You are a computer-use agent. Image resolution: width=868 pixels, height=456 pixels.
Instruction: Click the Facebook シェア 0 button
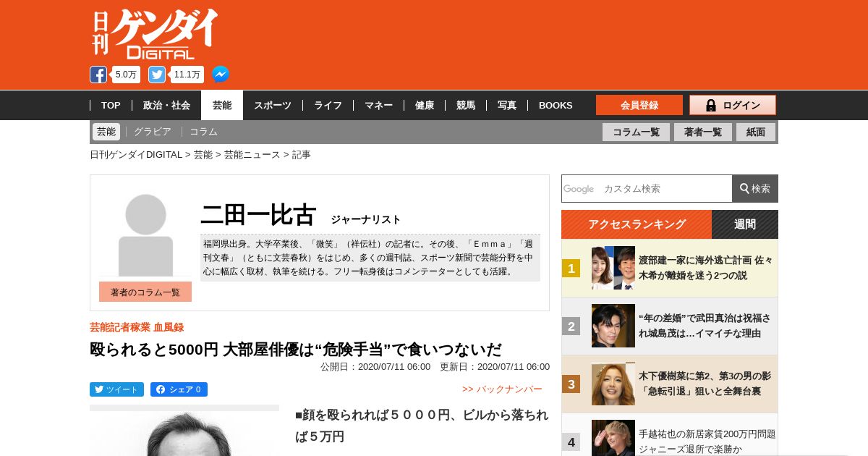point(179,389)
